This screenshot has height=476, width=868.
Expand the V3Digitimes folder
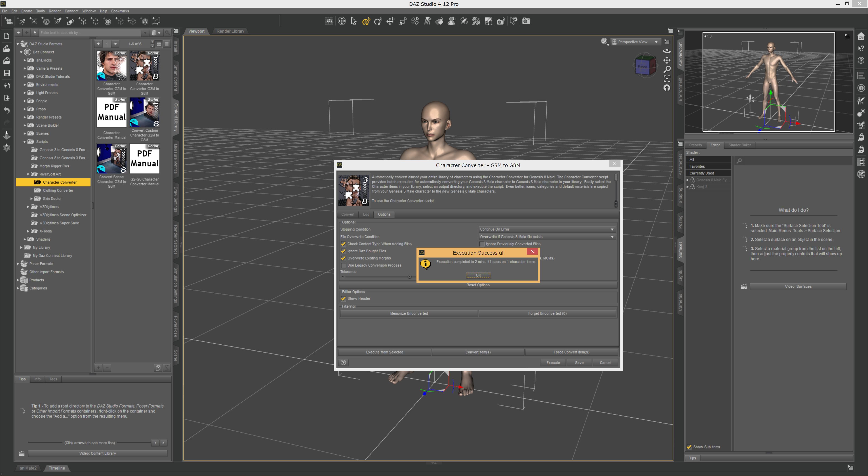28,207
